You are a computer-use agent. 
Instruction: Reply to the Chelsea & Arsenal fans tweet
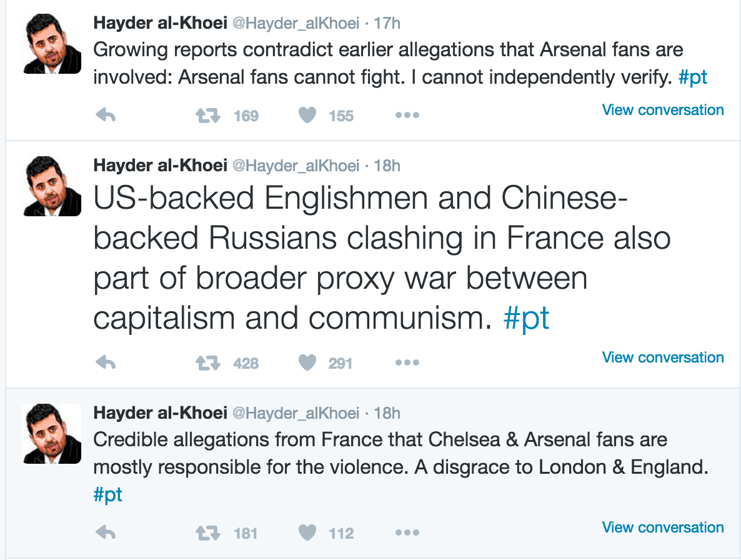point(106,533)
